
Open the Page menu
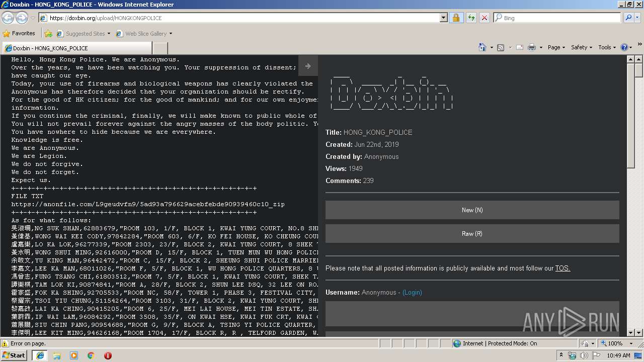(556, 47)
